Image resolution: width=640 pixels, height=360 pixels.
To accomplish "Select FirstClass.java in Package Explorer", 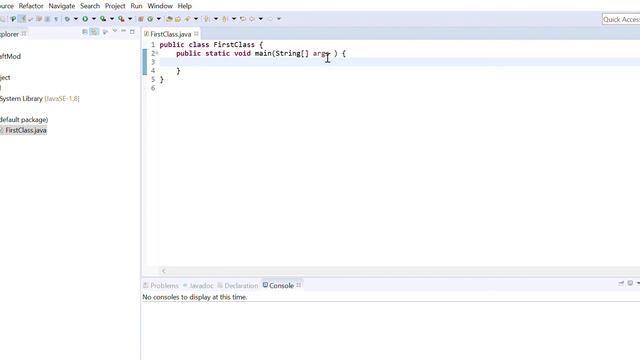I will point(26,130).
